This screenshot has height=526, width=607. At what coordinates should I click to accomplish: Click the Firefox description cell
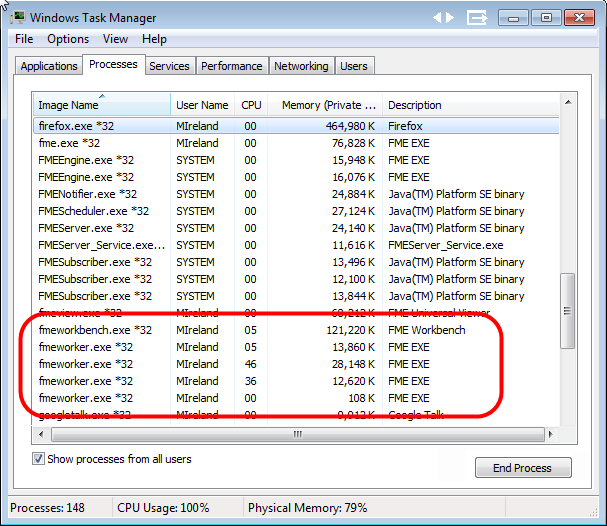(405, 126)
